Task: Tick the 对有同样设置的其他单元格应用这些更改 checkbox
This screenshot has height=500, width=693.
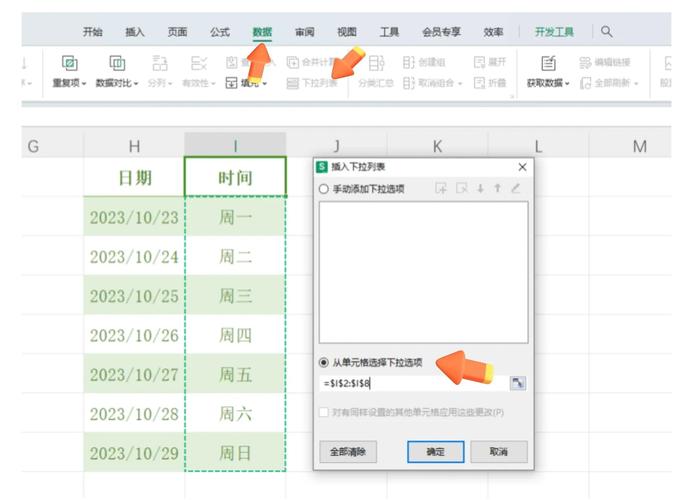Action: pos(324,412)
